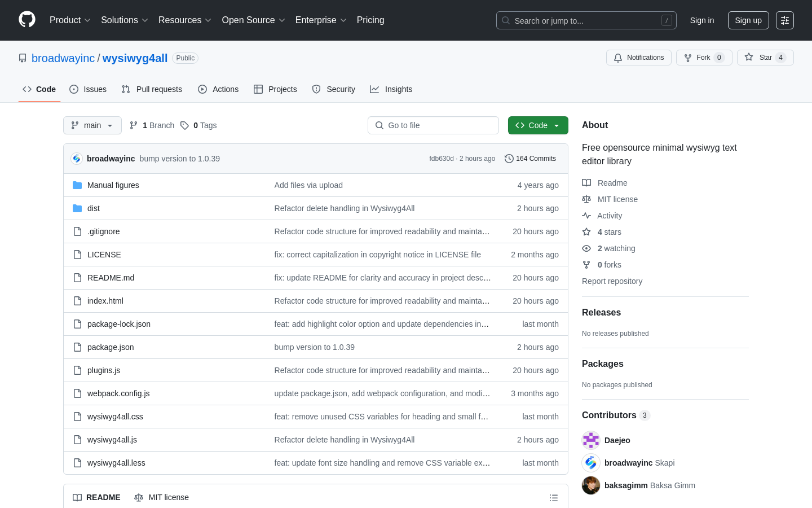Click the watching eye icon
Screen dimensions: 812x508
click(x=586, y=248)
